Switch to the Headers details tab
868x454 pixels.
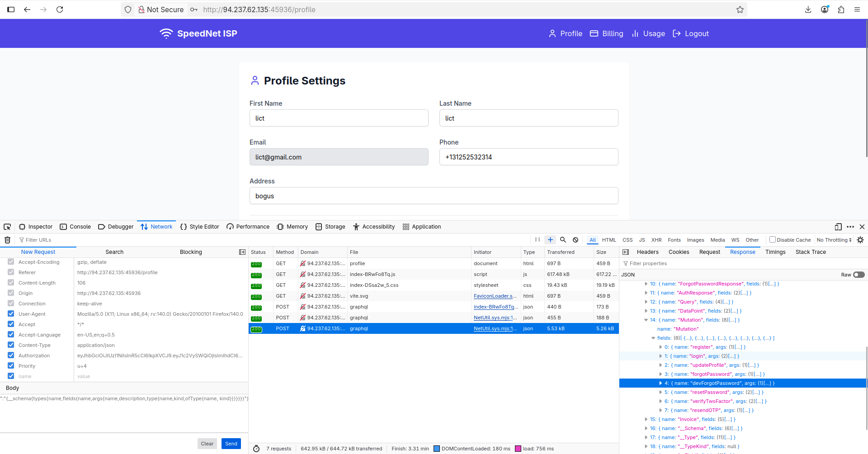647,252
